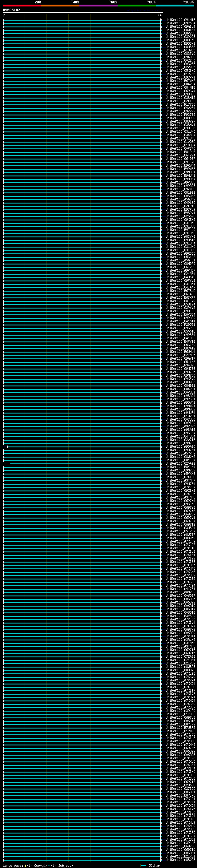Select the UniRef100_Q9SPA1 label

coord(180,78)
